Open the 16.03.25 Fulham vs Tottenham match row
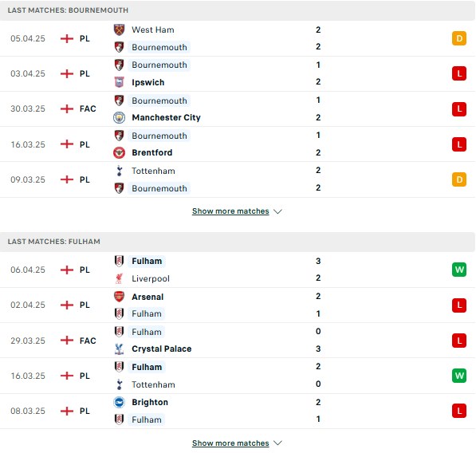This screenshot has height=453, width=476. [x=238, y=376]
